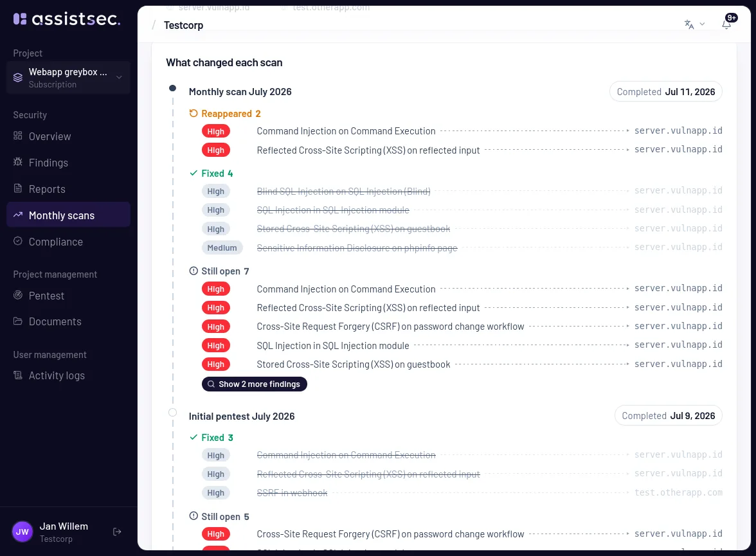
Task: Expand the Webapp greybox project dropdown
Action: coord(68,78)
